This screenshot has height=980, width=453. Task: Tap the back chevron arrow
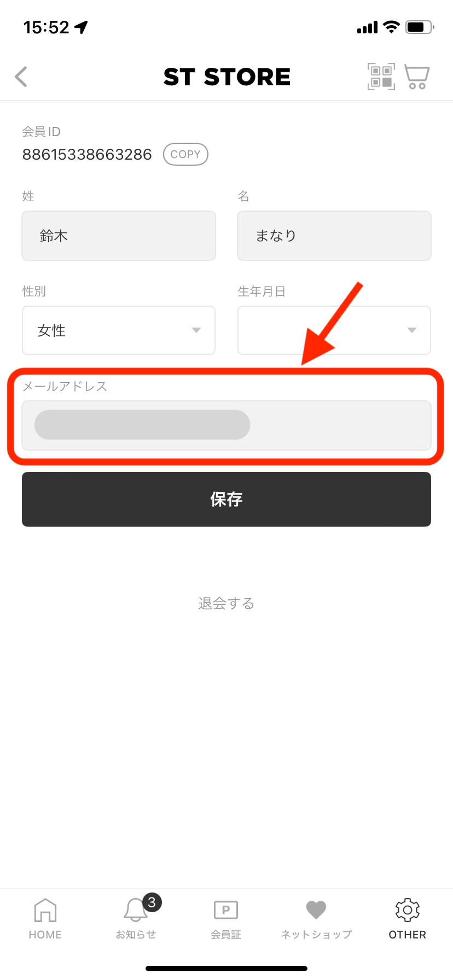pos(21,77)
